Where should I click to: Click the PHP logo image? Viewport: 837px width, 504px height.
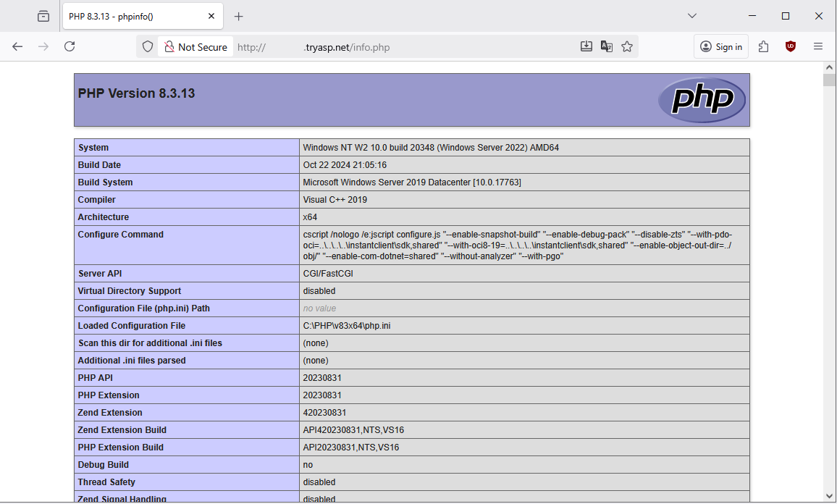tap(701, 100)
